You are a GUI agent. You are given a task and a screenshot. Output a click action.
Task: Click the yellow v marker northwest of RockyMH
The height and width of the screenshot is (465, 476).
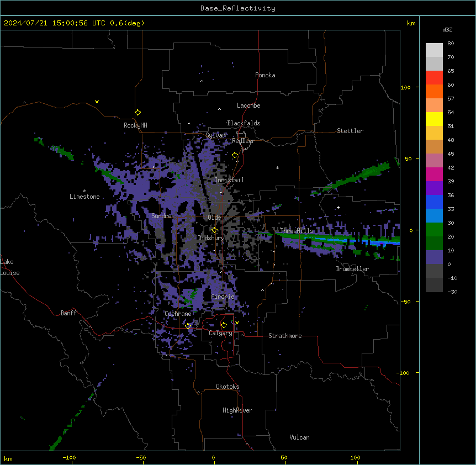[x=97, y=102]
